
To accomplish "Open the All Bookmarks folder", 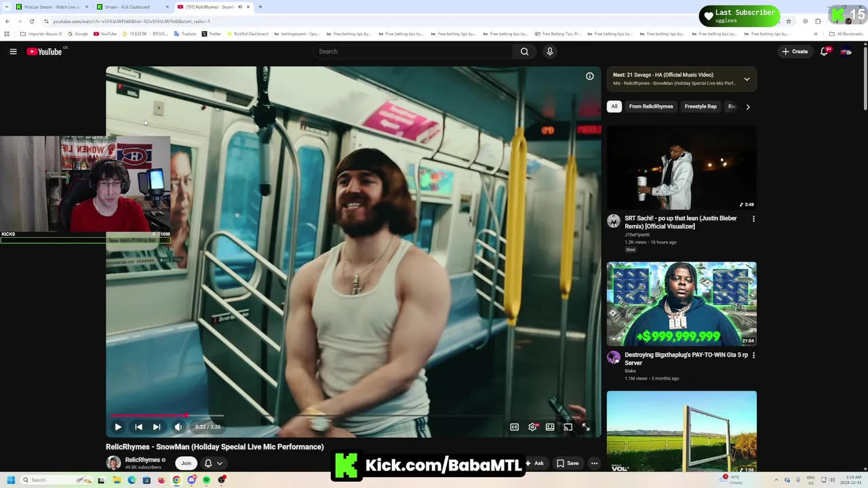I will pyautogui.click(x=846, y=34).
